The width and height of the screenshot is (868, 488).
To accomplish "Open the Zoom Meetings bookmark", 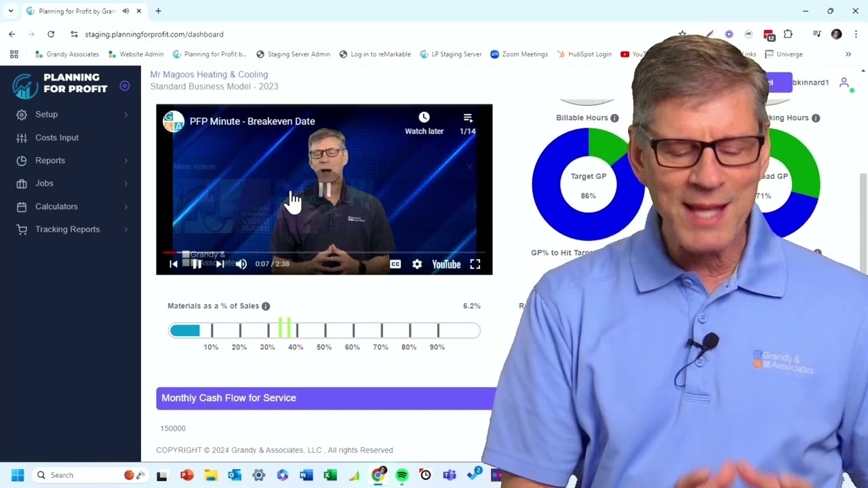I will pyautogui.click(x=519, y=54).
